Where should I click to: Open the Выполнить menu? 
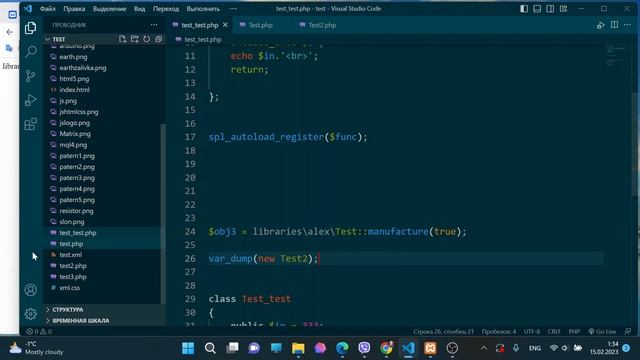[x=203, y=9]
